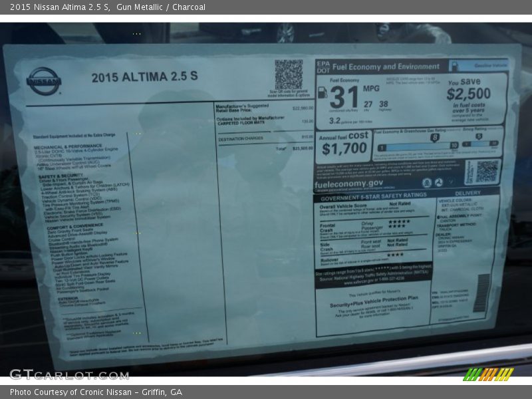Click the smartphone QR code near fueleconomy.gov

487,171
